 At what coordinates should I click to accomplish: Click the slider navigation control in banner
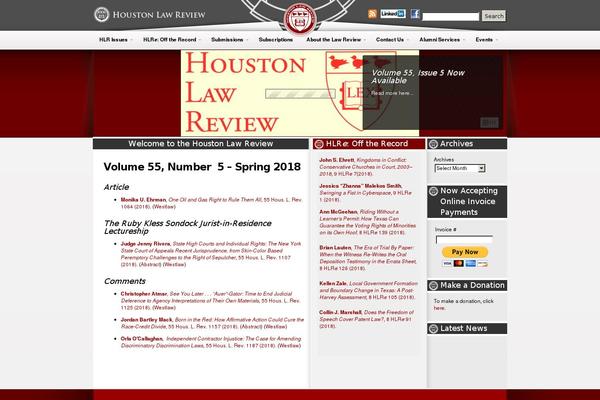click(x=489, y=122)
